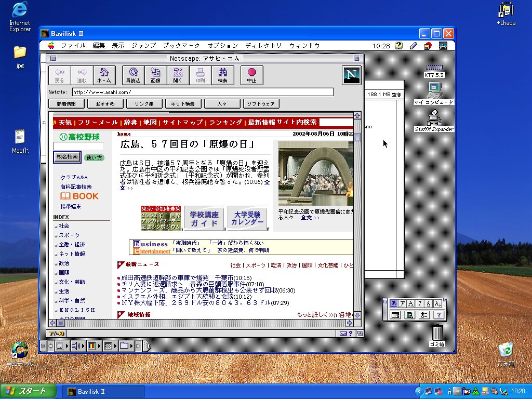Open Internet Explorer desktop shortcut
The width and height of the screenshot is (532, 399).
[20, 17]
